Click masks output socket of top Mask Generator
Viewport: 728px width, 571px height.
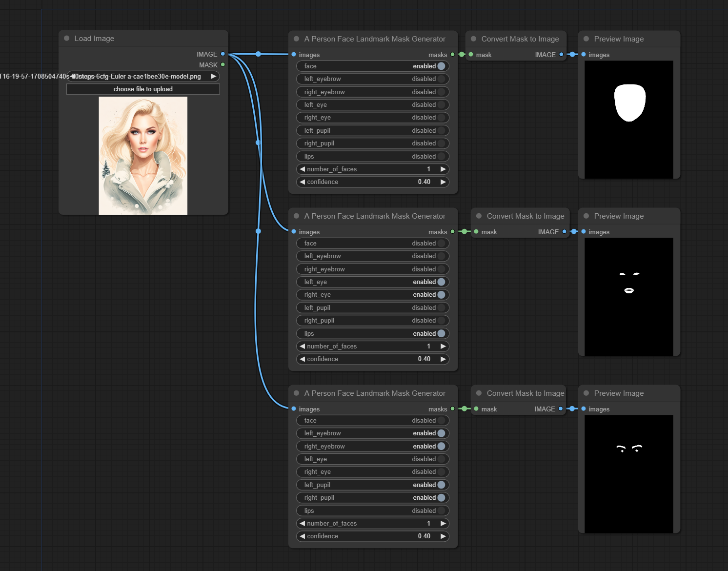pyautogui.click(x=453, y=55)
